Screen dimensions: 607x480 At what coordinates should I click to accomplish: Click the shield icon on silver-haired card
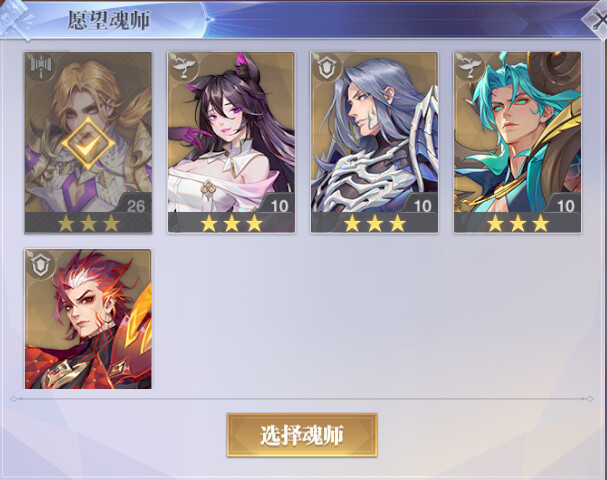pos(326,68)
